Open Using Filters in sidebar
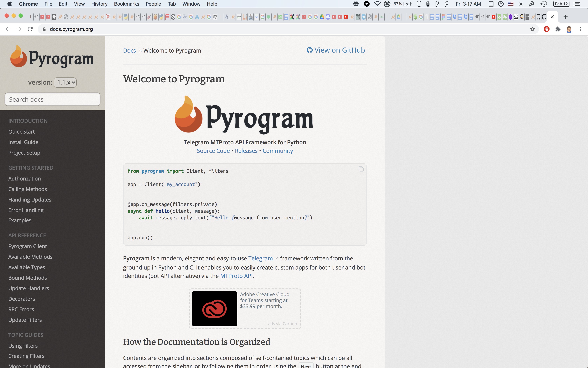This screenshot has height=368, width=588. (23, 346)
